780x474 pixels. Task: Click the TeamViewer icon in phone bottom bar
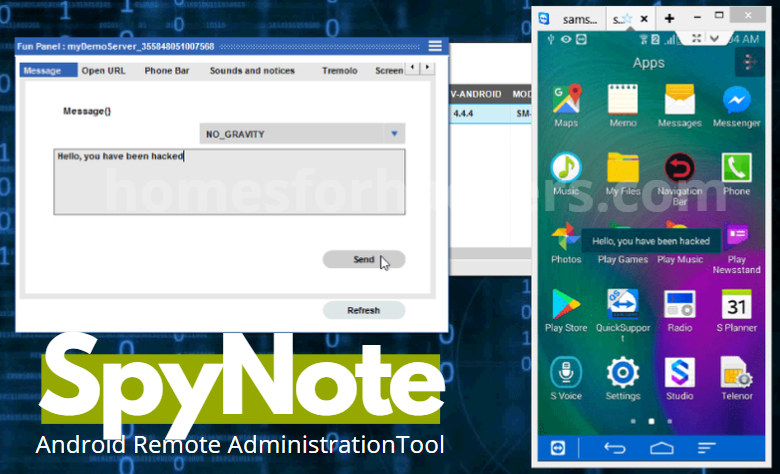558,448
